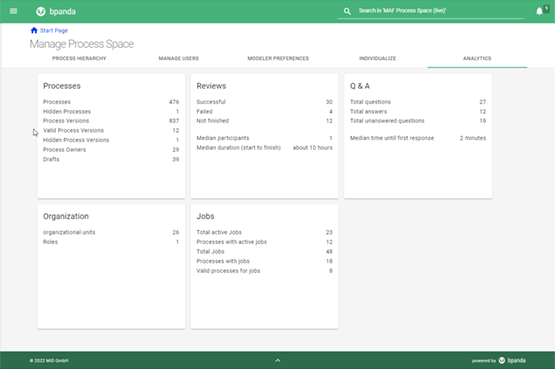Click the Total unanswered questions label
555x369 pixels.
pos(387,121)
